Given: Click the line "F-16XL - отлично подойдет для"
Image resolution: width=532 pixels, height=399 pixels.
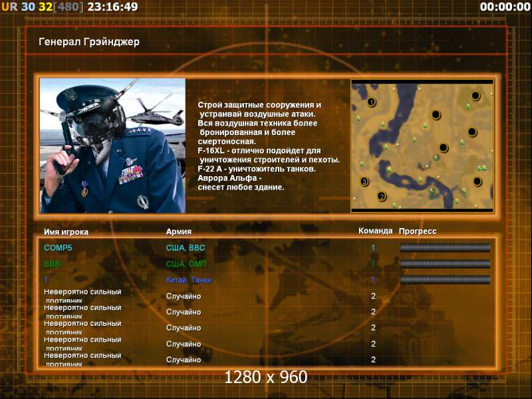Looking at the screenshot, I should [x=259, y=151].
